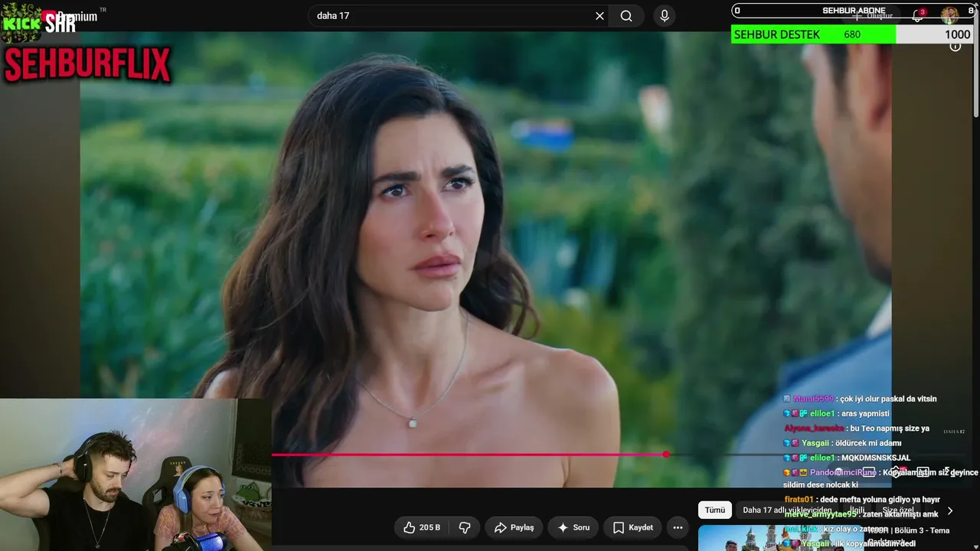Click chat username Alyona_kareoke
This screenshot has width=980, height=551.
click(814, 429)
